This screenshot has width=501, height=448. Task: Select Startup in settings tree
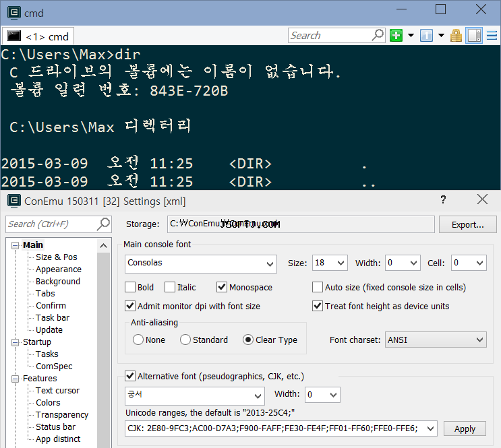coord(36,342)
